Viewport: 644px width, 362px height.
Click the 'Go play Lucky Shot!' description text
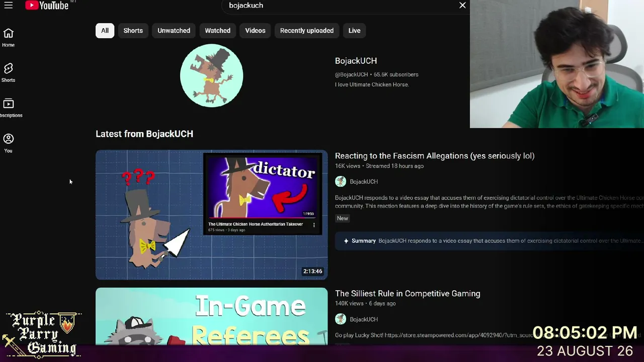point(434,335)
